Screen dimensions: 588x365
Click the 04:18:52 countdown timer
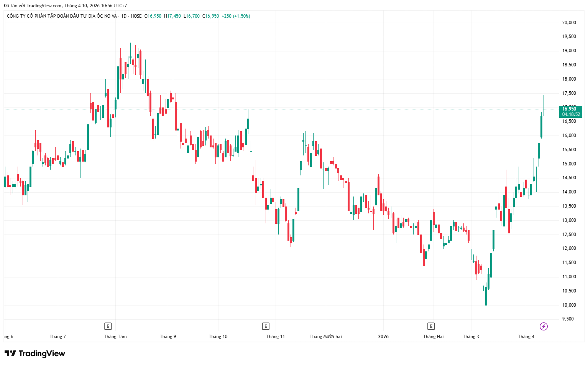(x=571, y=114)
